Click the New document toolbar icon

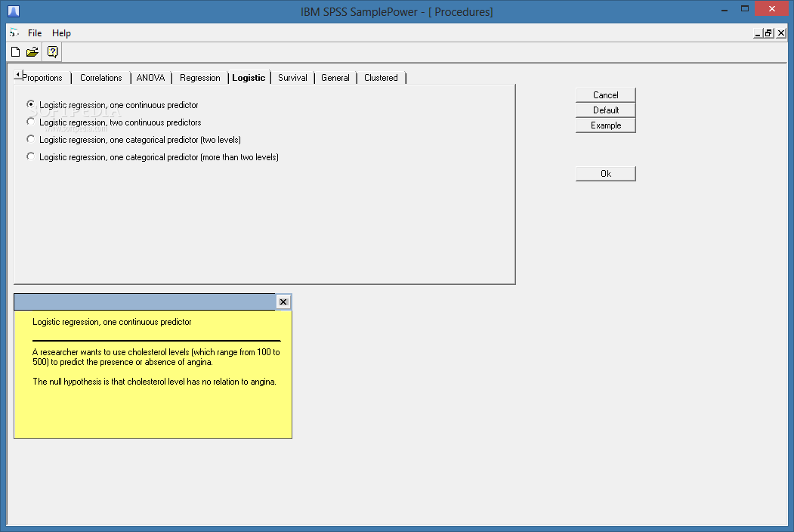pos(15,51)
